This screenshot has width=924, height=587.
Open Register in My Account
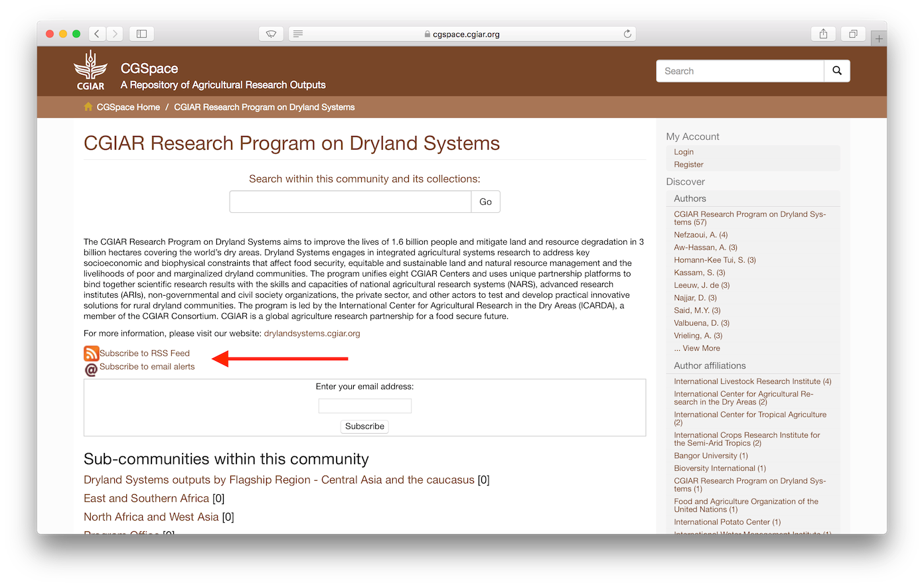(x=688, y=164)
